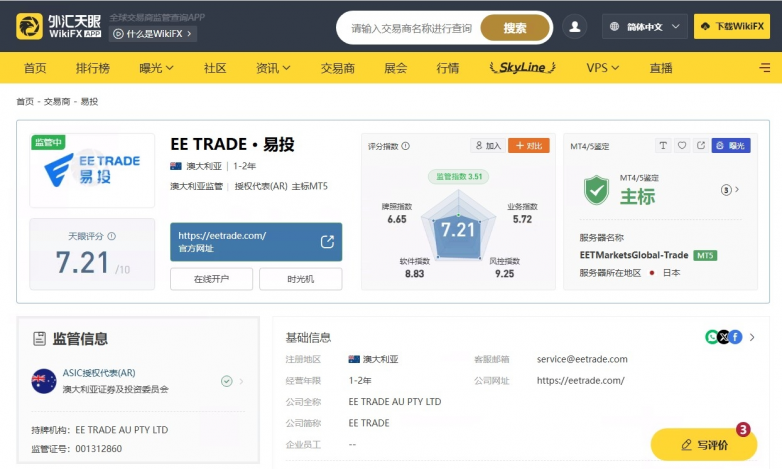Click the info icon next to 天眼评分
This screenshot has width=782, height=469.
tap(111, 236)
